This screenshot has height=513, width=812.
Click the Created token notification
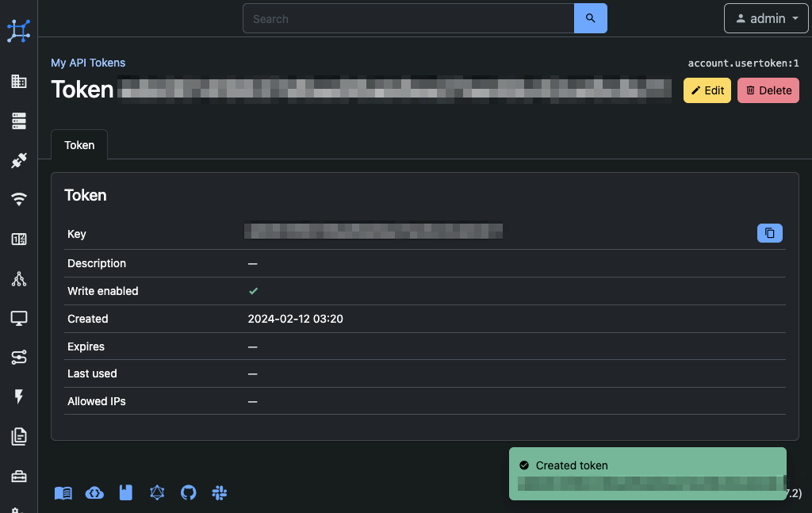[647, 473]
